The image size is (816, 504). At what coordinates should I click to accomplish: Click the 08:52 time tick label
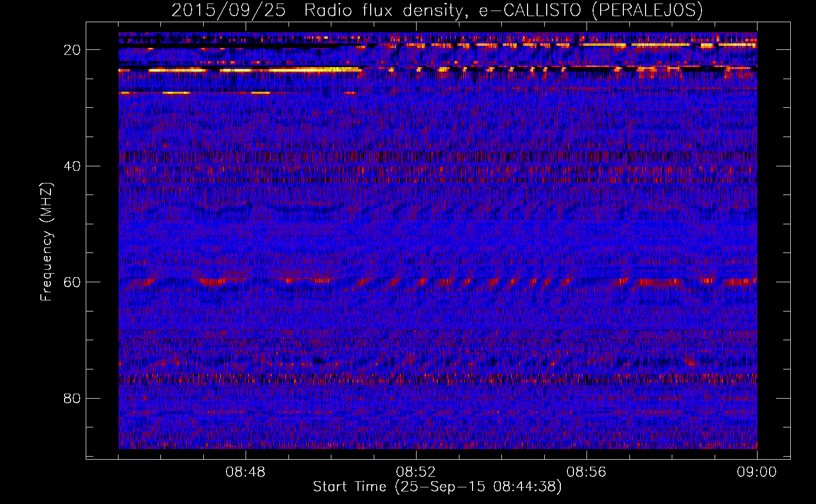416,472
